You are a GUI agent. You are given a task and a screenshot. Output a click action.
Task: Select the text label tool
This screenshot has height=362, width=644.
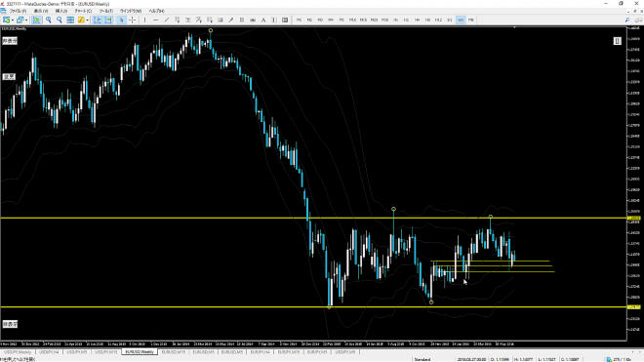click(x=274, y=20)
